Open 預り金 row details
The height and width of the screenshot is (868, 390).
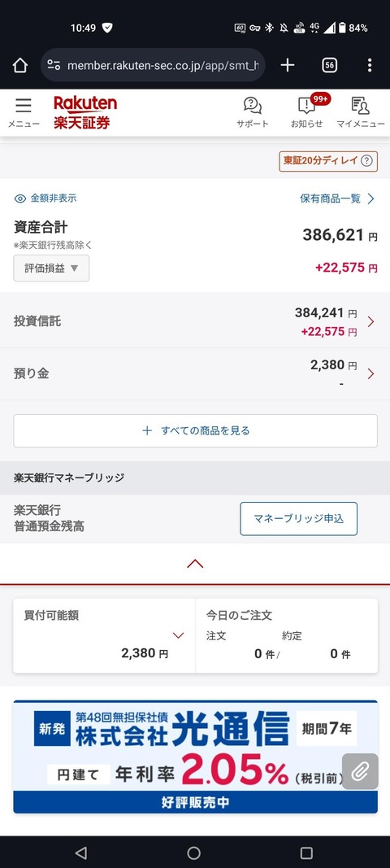(x=195, y=373)
